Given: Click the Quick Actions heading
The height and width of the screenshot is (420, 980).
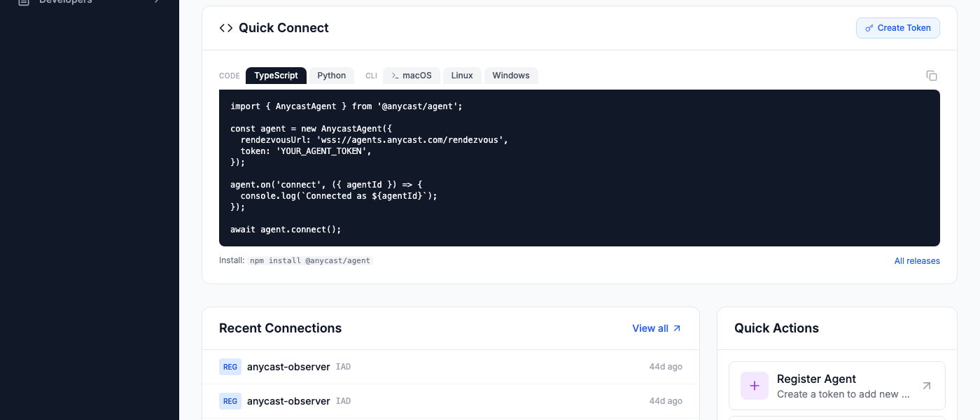Looking at the screenshot, I should click(x=776, y=328).
